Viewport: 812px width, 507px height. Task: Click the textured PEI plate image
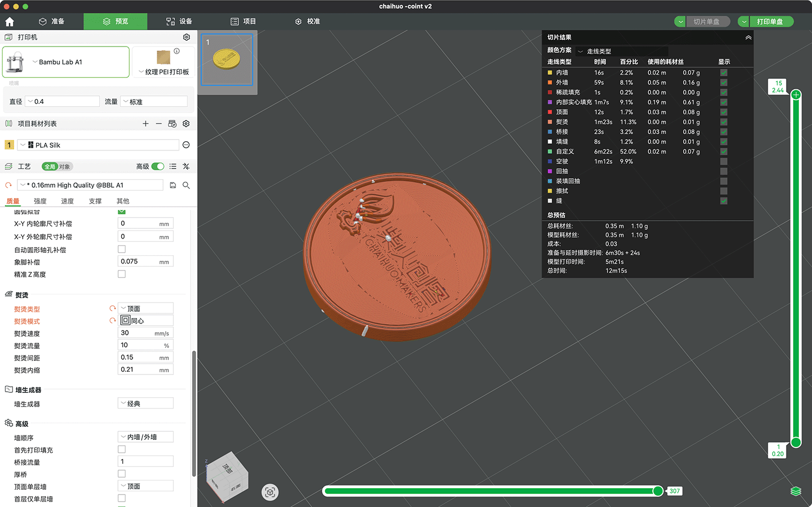[x=163, y=57]
